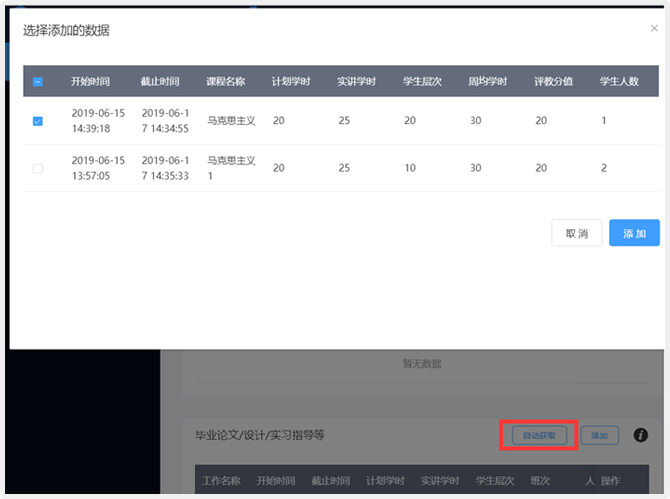Click the 开始时间 column header in dialog
670x499 pixels.
click(90, 81)
